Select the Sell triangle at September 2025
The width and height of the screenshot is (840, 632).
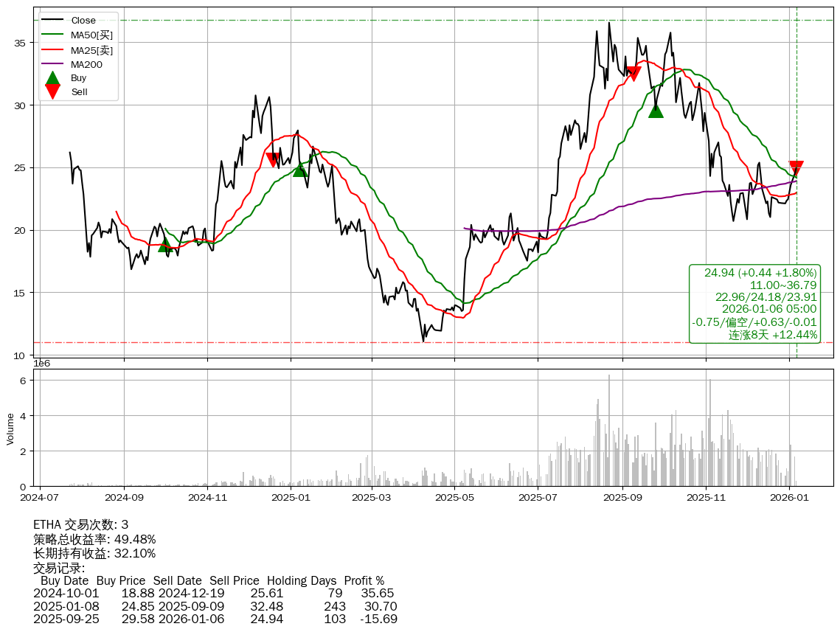coord(633,73)
